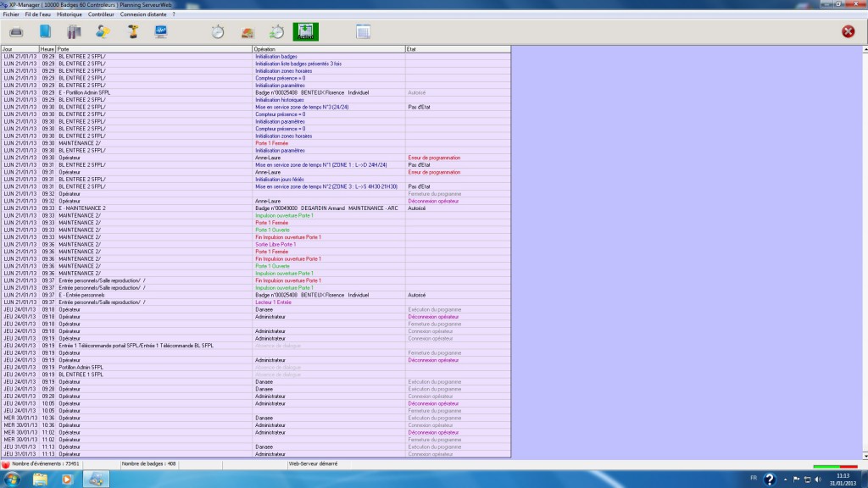
Task: Click the stopwatch with green arrows icon
Action: click(277, 31)
